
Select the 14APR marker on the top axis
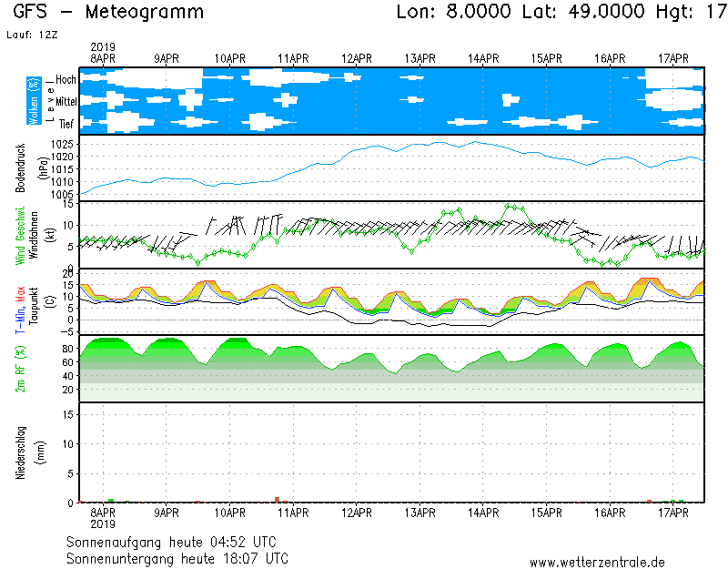[x=483, y=58]
